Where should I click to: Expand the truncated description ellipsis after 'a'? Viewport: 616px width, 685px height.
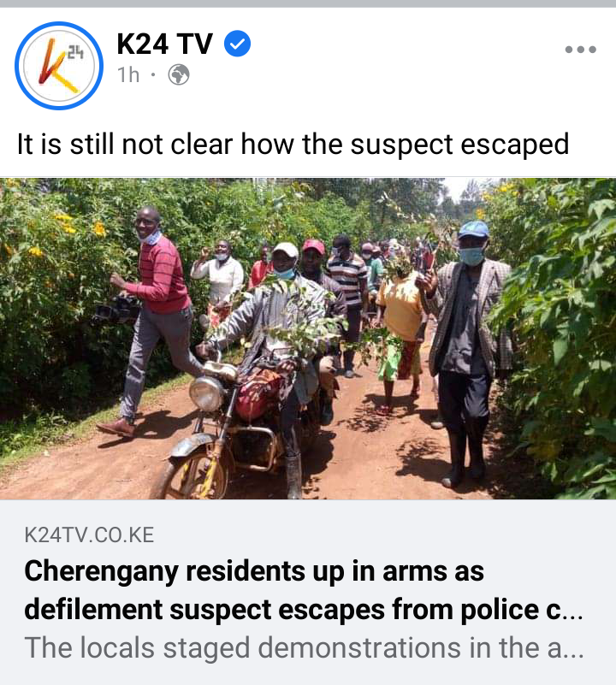click(x=572, y=649)
